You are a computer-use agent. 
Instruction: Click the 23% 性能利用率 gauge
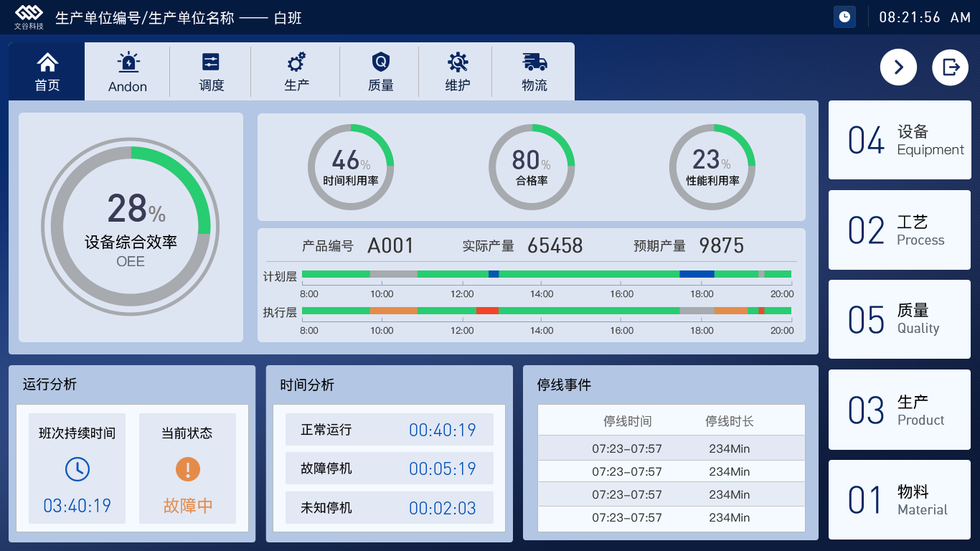point(712,167)
